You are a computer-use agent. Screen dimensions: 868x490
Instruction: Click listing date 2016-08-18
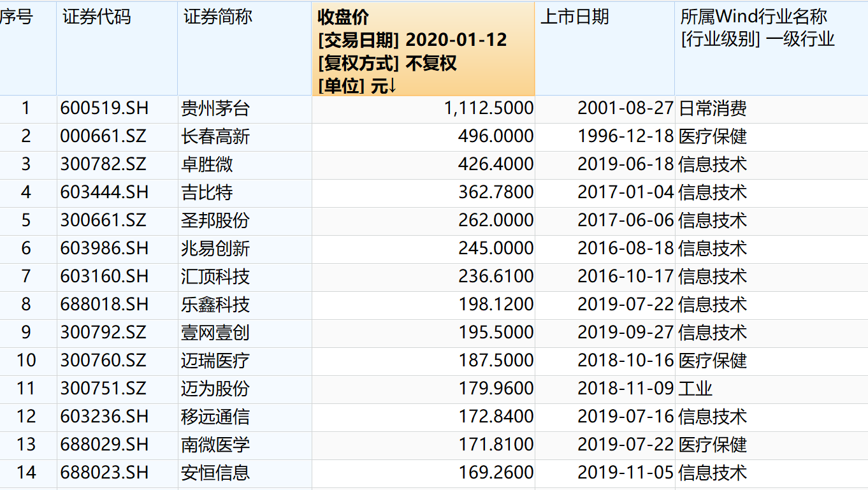pos(626,249)
